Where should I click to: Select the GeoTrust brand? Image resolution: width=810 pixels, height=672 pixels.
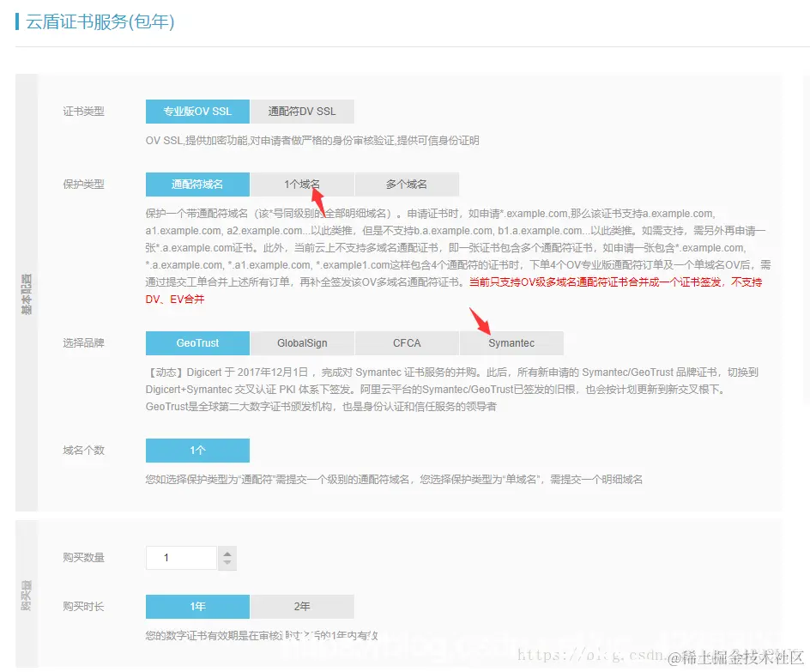click(x=197, y=343)
